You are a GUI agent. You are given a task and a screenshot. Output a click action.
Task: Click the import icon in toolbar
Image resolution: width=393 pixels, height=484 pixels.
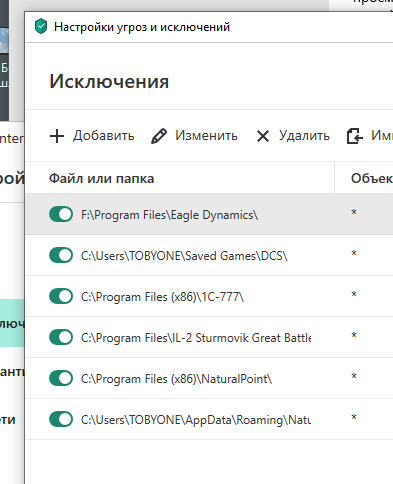pos(355,136)
